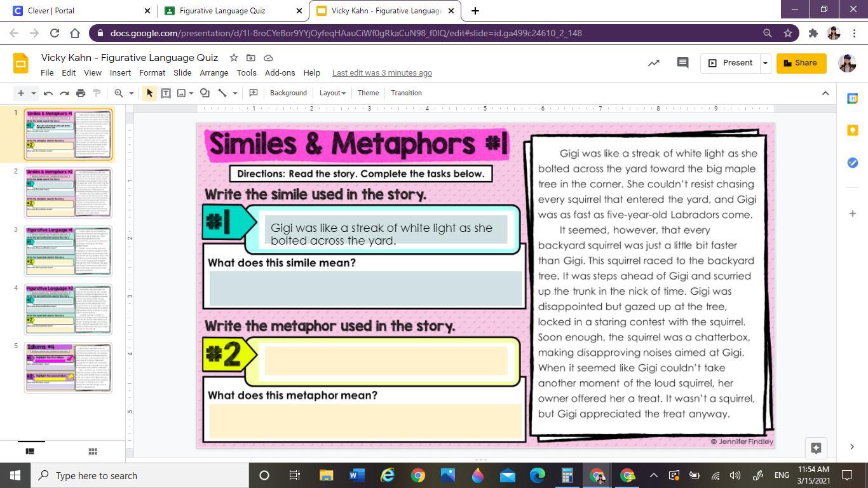The width and height of the screenshot is (868, 488).
Task: Check cloud save status icon
Action: [x=268, y=58]
